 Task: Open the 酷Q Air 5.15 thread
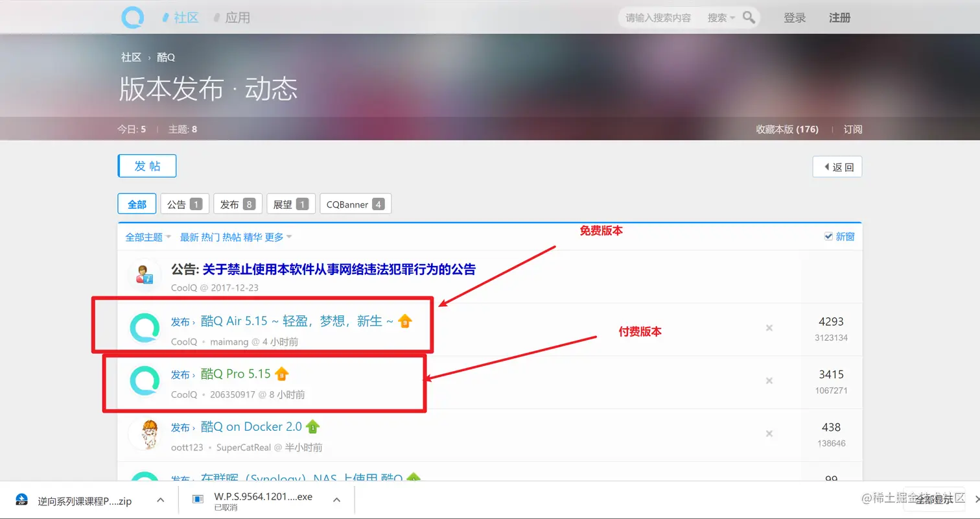[x=297, y=320]
